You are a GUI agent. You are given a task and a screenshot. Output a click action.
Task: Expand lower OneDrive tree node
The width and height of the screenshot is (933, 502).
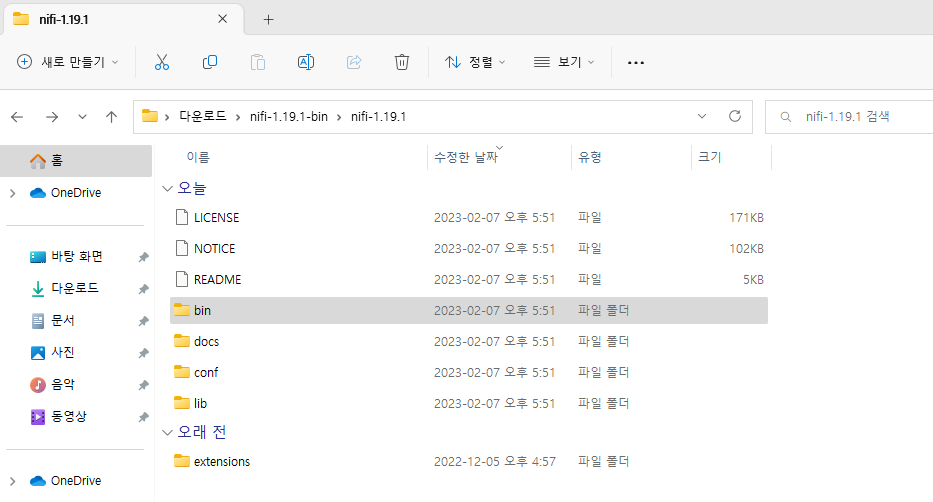(12, 481)
